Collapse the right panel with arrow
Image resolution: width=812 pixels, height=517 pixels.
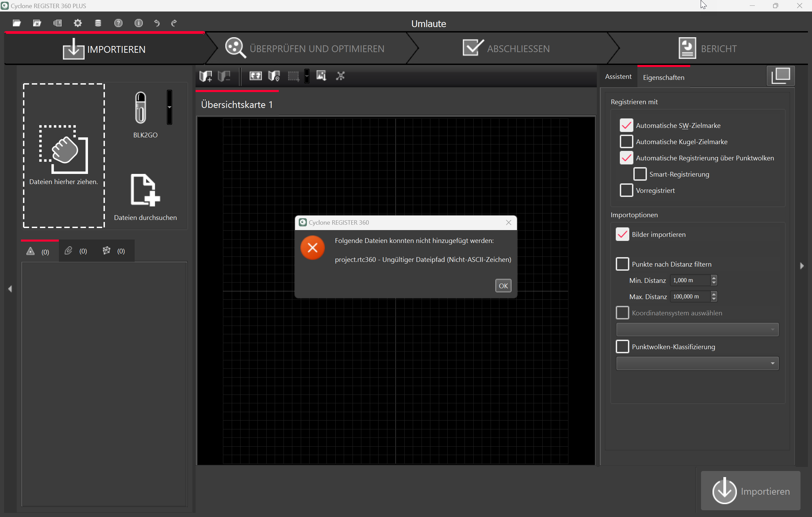pyautogui.click(x=802, y=266)
